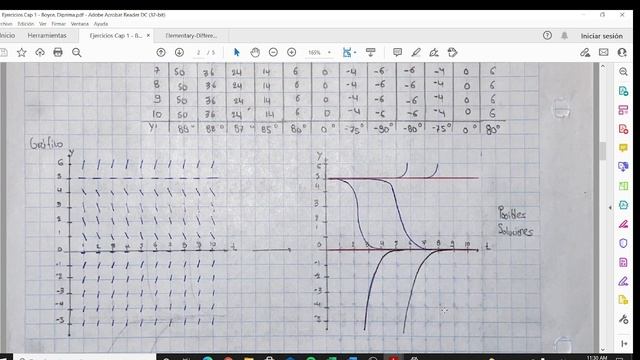This screenshot has height=360, width=640.
Task: Share a link to the file
Action: (x=585, y=52)
